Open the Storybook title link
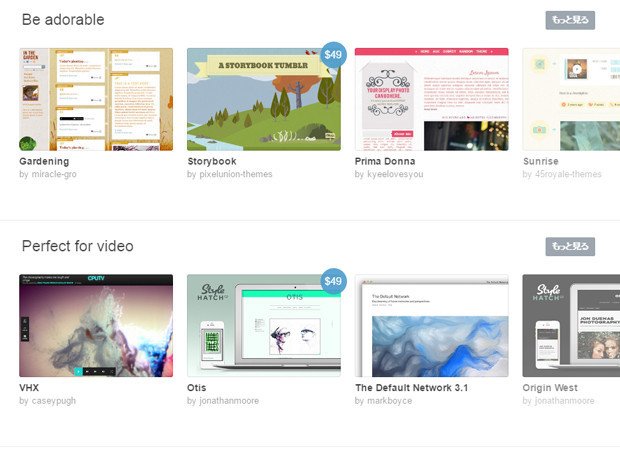This screenshot has width=620, height=453. pyautogui.click(x=212, y=161)
